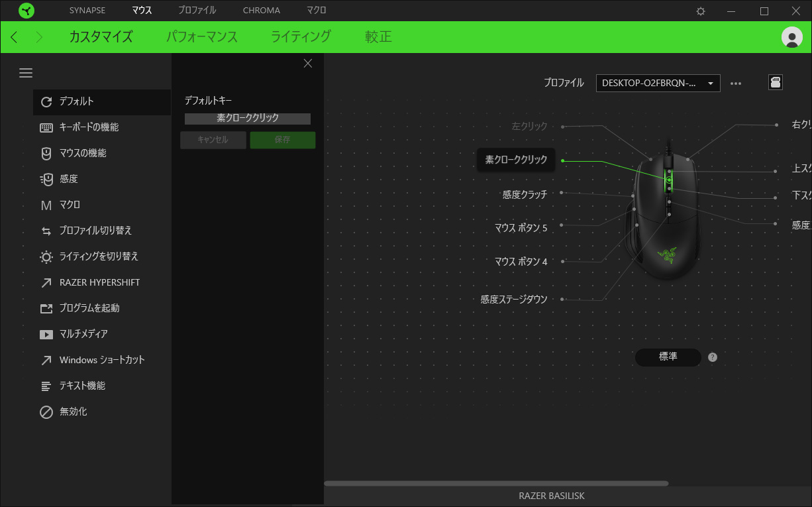812x507 pixels.
Task: Open the user account avatar
Action: tap(792, 37)
